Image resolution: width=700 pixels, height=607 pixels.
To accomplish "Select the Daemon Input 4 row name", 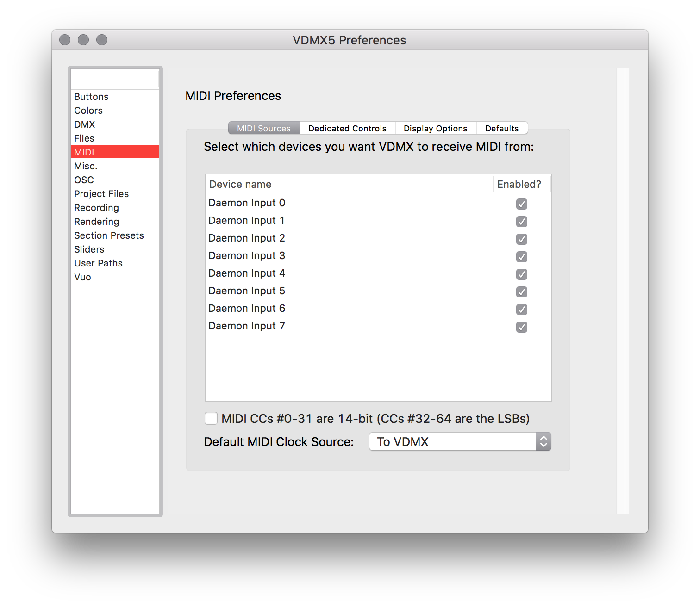I will [247, 273].
